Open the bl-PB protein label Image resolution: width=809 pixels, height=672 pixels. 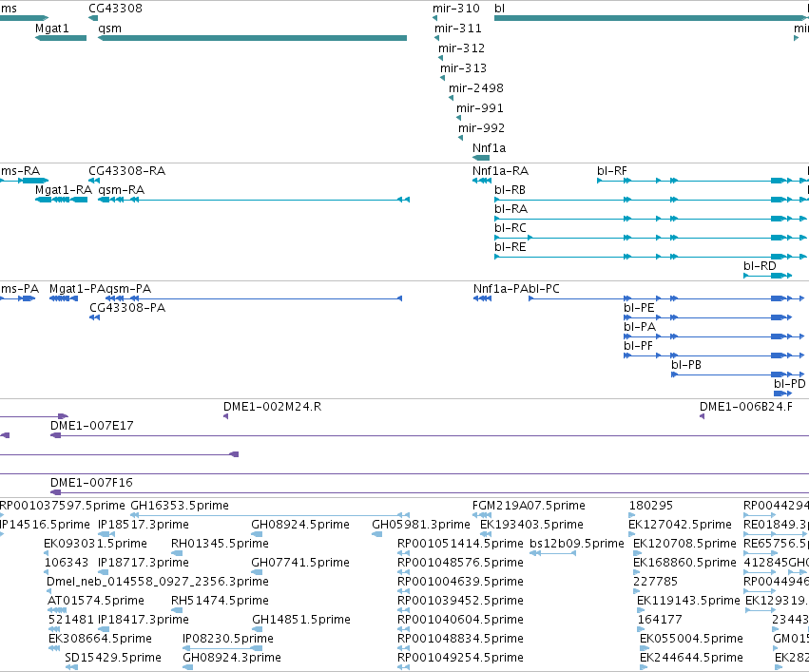click(x=686, y=365)
